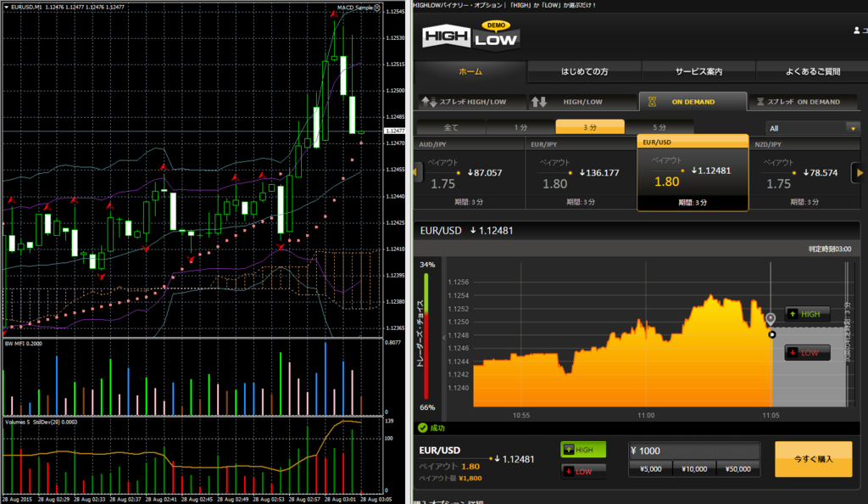Click the 期間: 3分 label under EUR/USD
Viewport: 868px width, 504px height.
tap(692, 203)
